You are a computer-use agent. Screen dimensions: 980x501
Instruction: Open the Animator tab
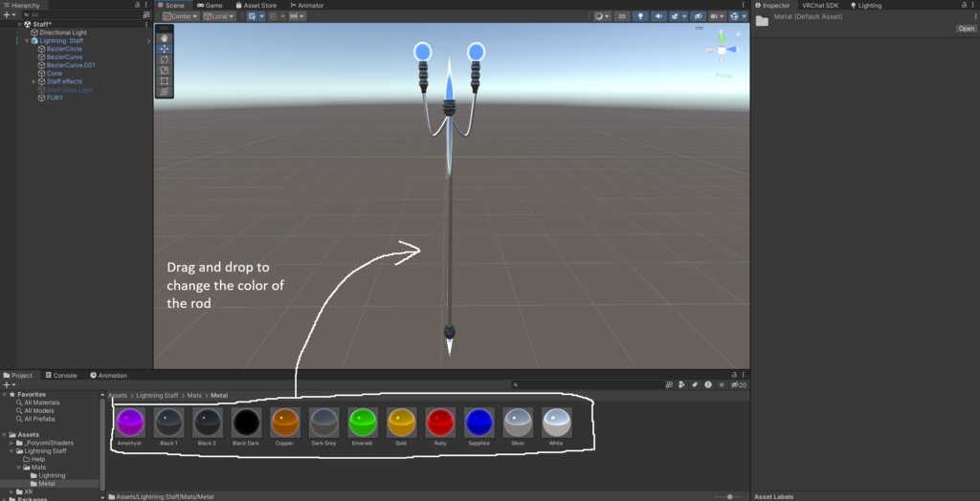[307, 5]
